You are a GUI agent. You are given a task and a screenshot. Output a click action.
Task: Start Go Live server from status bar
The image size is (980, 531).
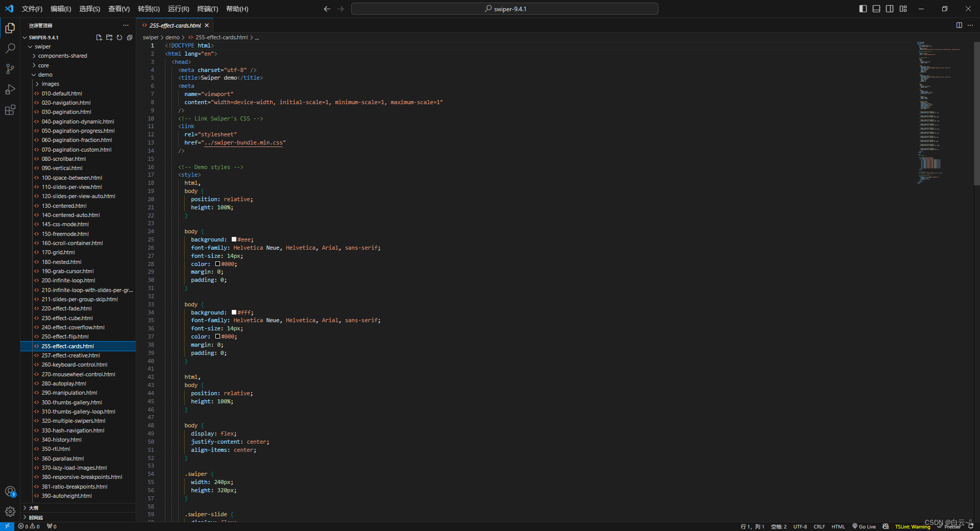[x=864, y=526]
